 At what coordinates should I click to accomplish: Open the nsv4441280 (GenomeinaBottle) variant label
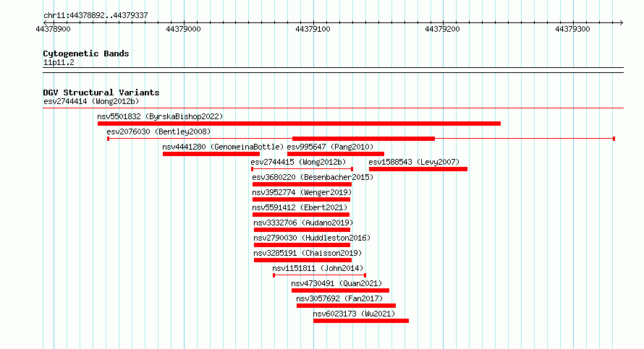click(223, 147)
